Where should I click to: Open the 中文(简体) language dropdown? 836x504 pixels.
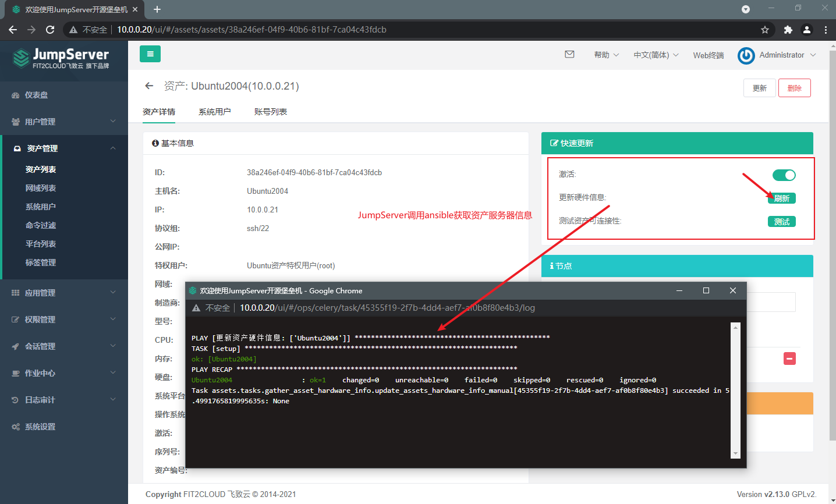point(656,55)
